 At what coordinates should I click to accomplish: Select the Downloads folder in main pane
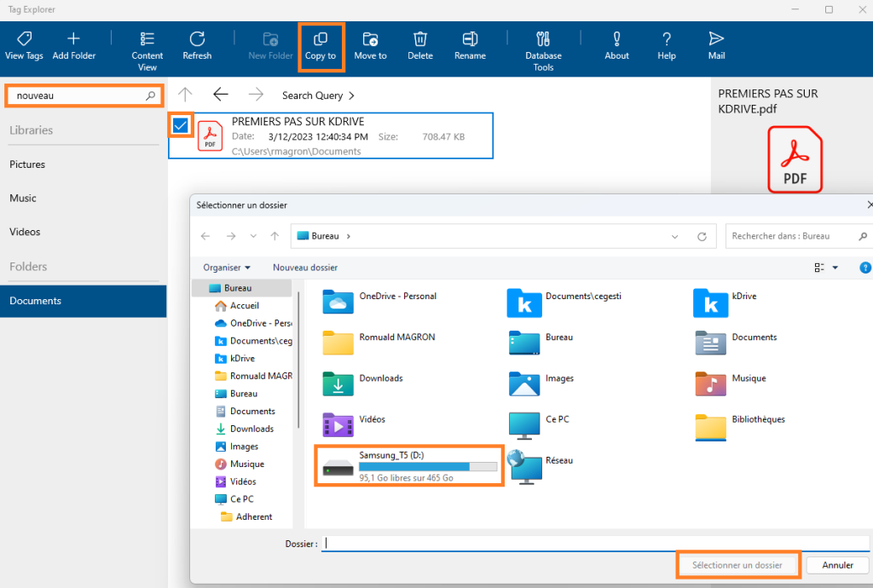coord(362,383)
